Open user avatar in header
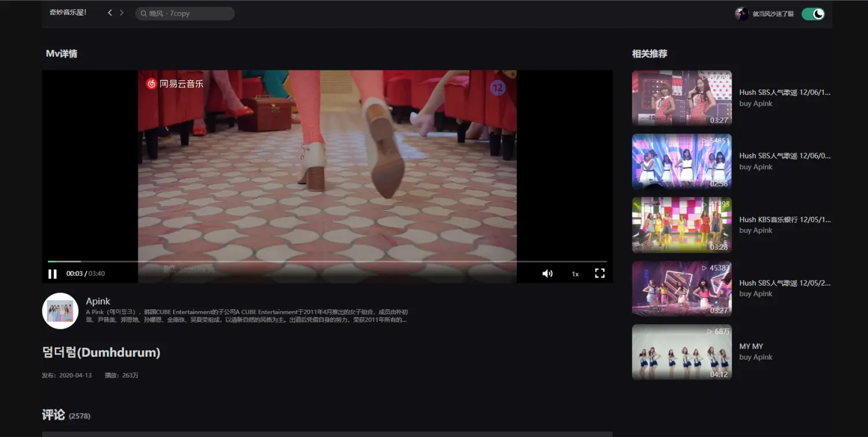The height and width of the screenshot is (437, 868). pos(742,14)
